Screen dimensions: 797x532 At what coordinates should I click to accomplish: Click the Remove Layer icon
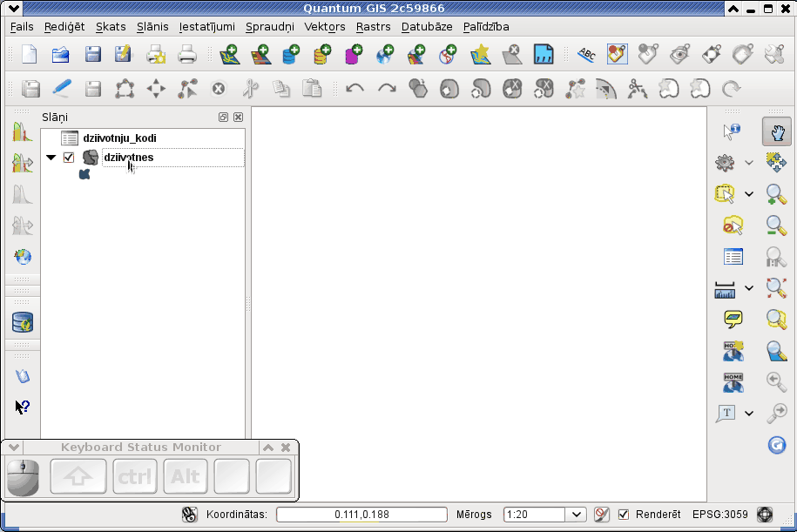(512, 54)
